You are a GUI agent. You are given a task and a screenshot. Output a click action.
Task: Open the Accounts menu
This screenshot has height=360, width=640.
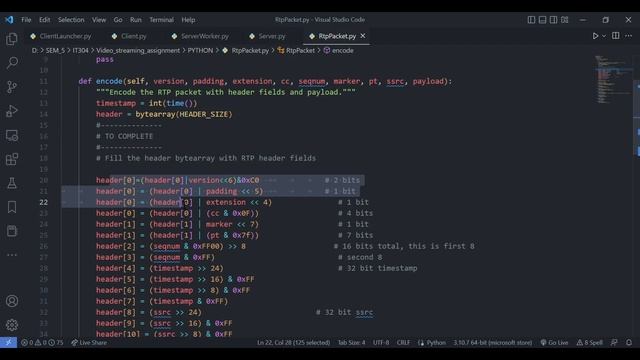pos(12,301)
